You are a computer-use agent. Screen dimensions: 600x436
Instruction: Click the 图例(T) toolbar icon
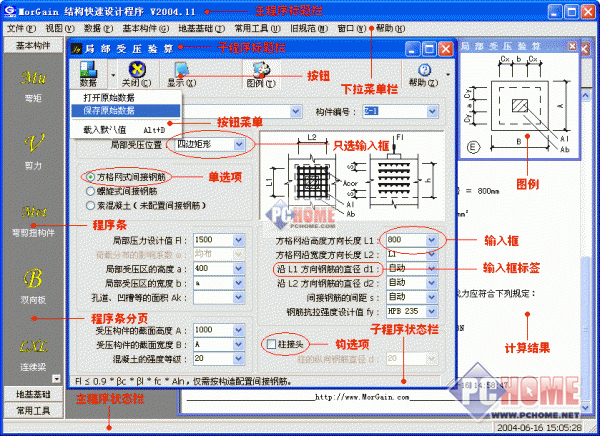tap(261, 73)
